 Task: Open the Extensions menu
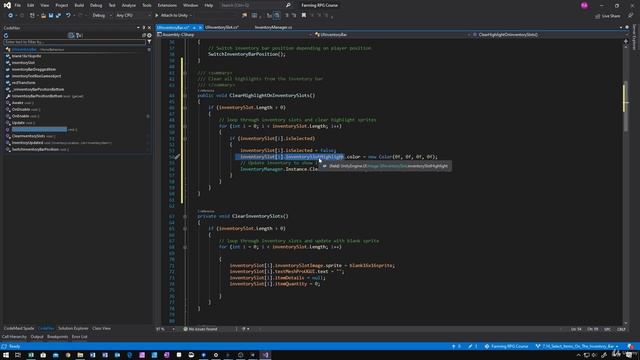(x=167, y=5)
